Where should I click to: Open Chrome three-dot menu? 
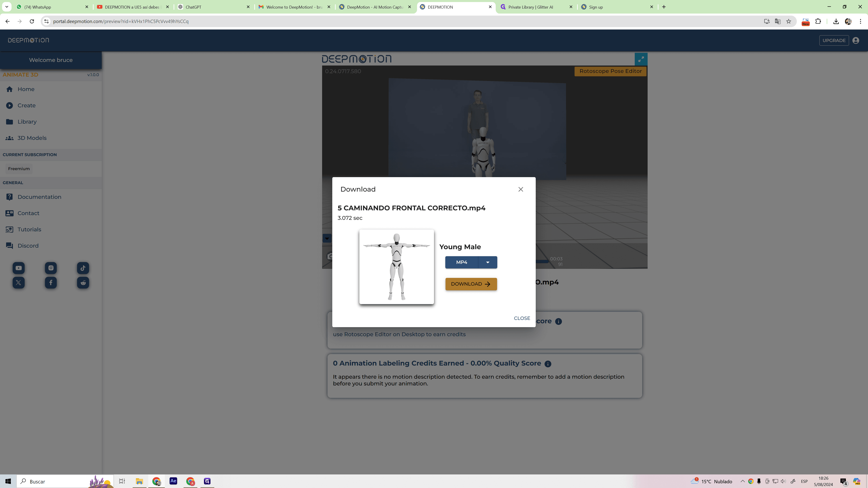pyautogui.click(x=860, y=21)
